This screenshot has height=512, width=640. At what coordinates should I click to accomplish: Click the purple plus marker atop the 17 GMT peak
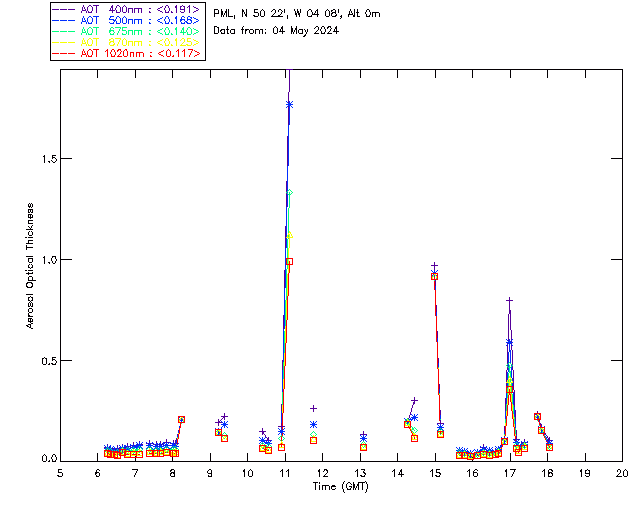(x=509, y=300)
